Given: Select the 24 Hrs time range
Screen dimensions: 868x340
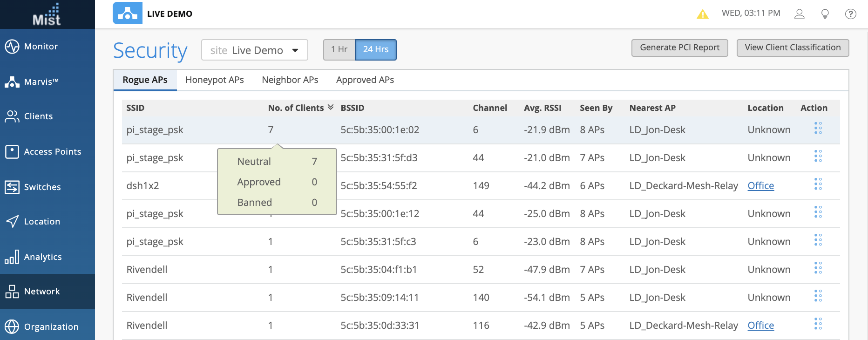Looking at the screenshot, I should click(x=375, y=49).
